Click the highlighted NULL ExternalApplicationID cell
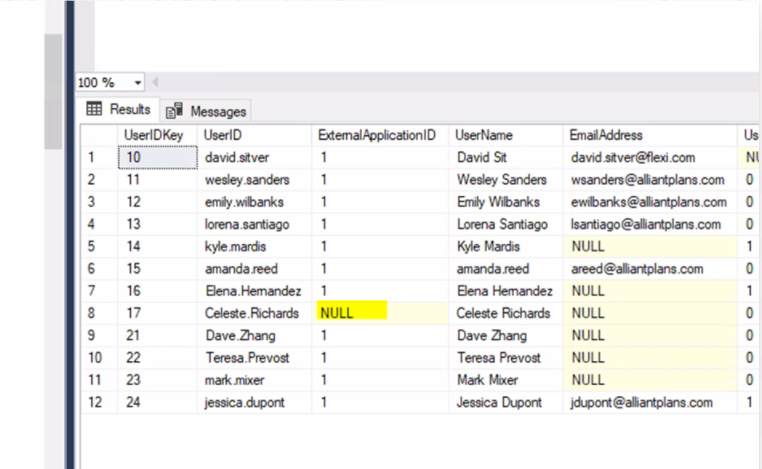 click(x=380, y=313)
